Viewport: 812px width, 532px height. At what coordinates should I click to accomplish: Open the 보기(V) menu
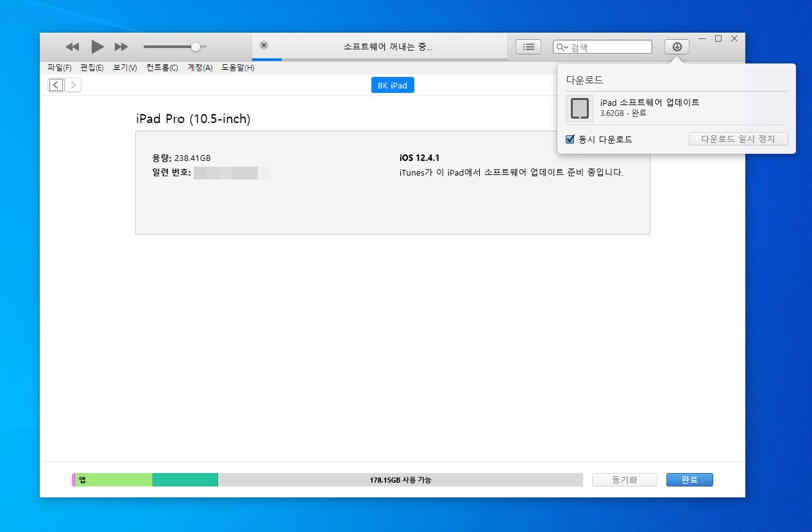pos(125,67)
